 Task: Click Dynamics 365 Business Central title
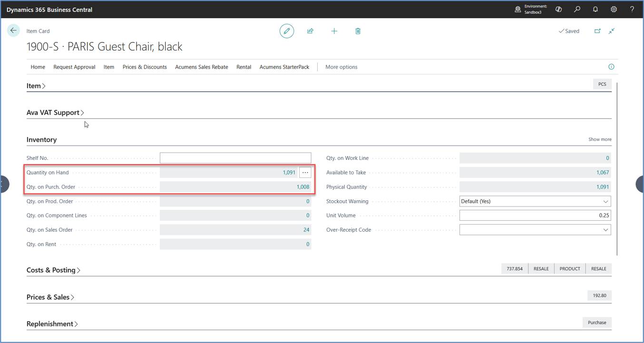[x=49, y=10]
